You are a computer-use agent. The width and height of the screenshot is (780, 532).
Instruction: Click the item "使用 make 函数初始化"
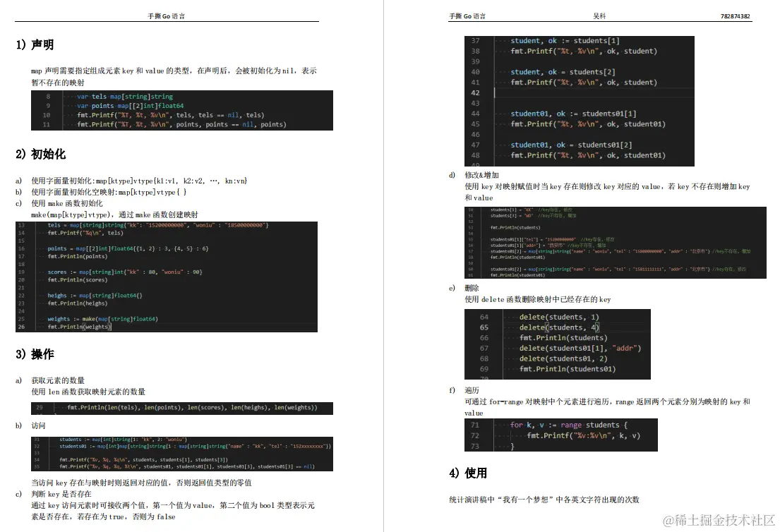pos(67,203)
